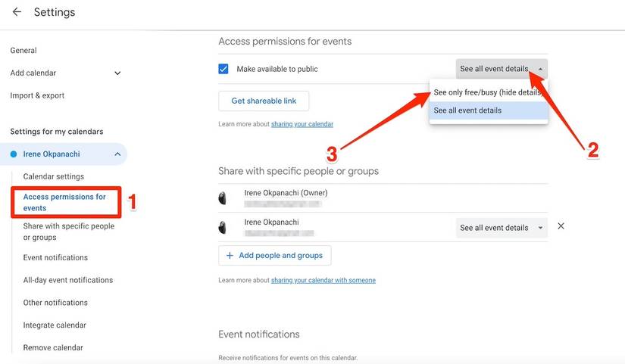Viewport: 625px width, 364px height.
Task: Open shared person's See all event details dropdown
Action: 501,228
